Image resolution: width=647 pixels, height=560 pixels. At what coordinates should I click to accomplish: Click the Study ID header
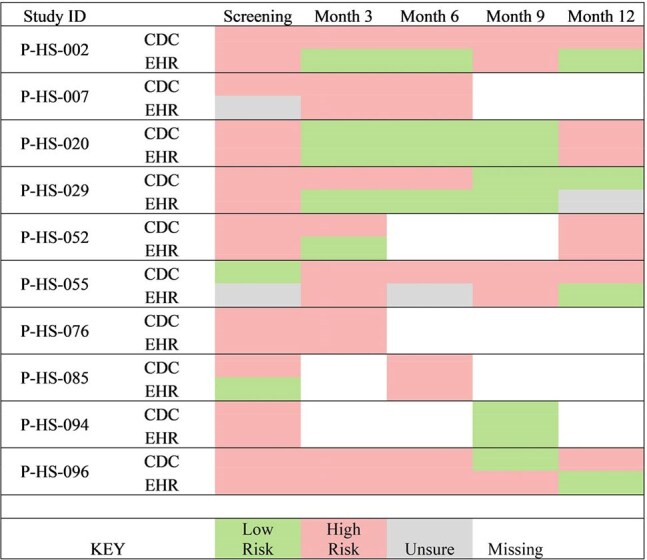(x=54, y=17)
